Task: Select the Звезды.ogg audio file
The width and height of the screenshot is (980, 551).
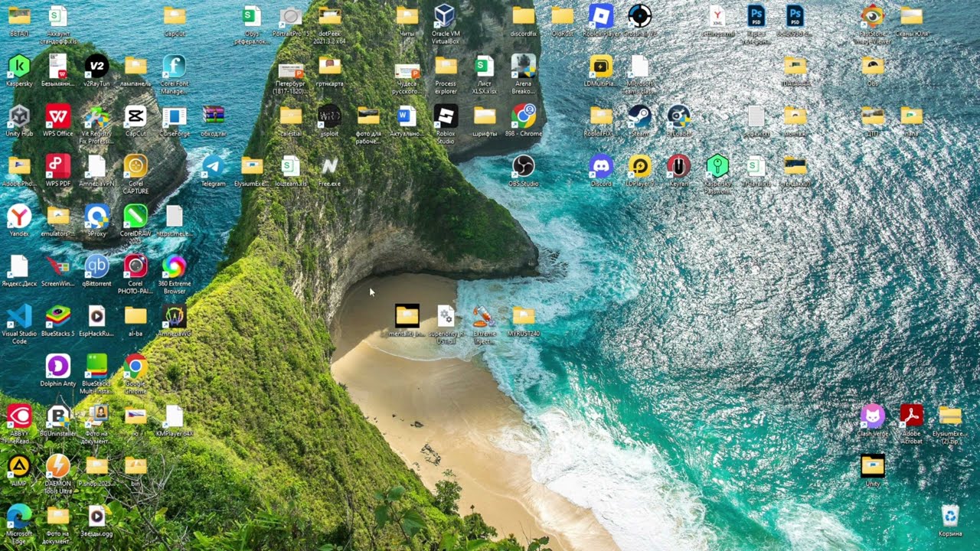Action: [96, 520]
